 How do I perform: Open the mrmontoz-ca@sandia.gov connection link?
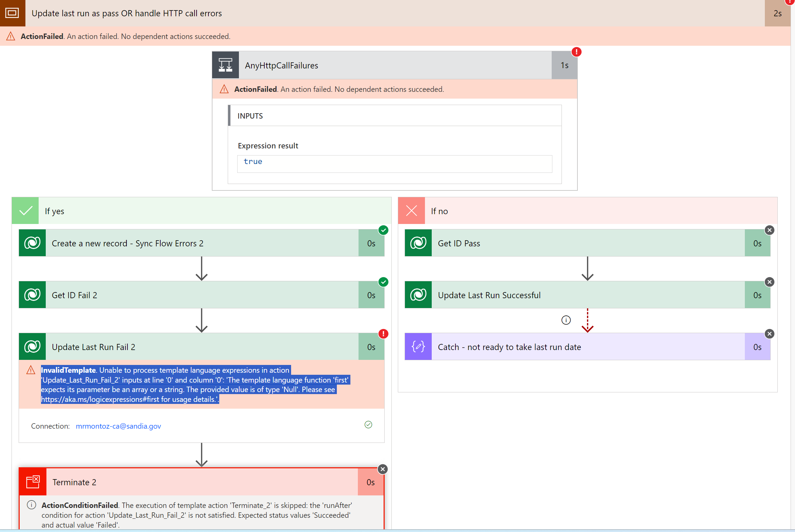point(118,426)
